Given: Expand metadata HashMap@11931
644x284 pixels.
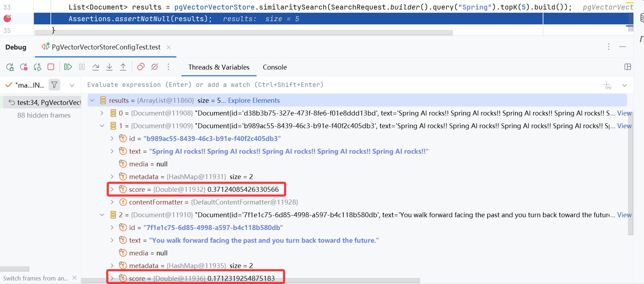Looking at the screenshot, I should click(x=112, y=177).
